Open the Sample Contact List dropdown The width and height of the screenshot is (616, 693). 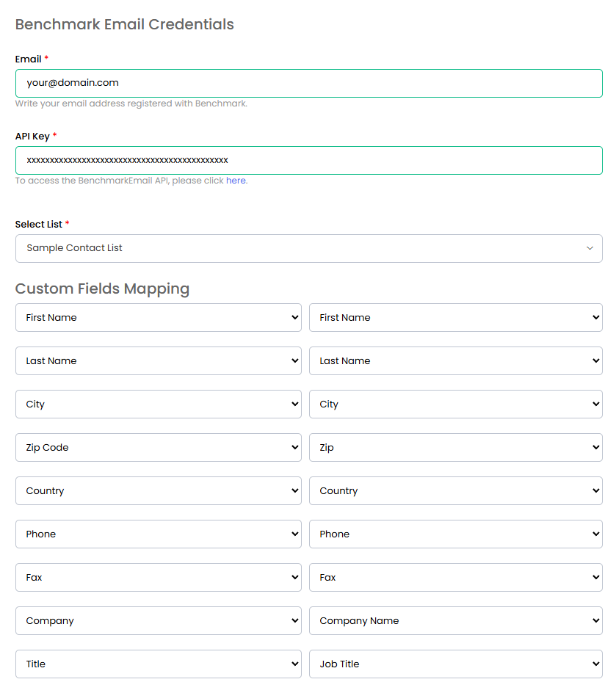[309, 248]
